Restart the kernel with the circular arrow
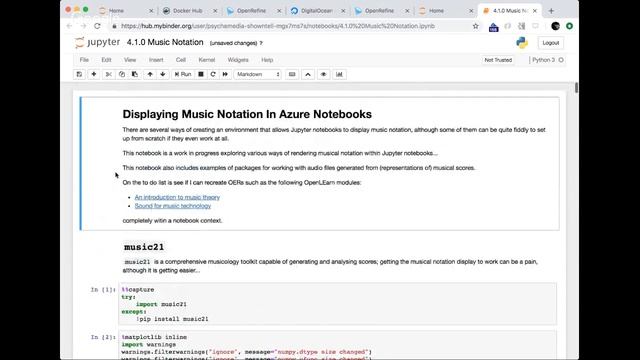 (x=213, y=74)
